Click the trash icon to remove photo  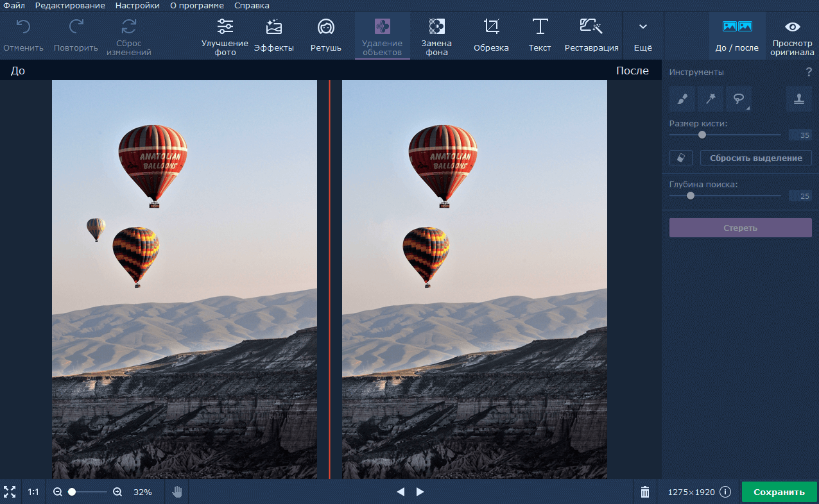(644, 492)
